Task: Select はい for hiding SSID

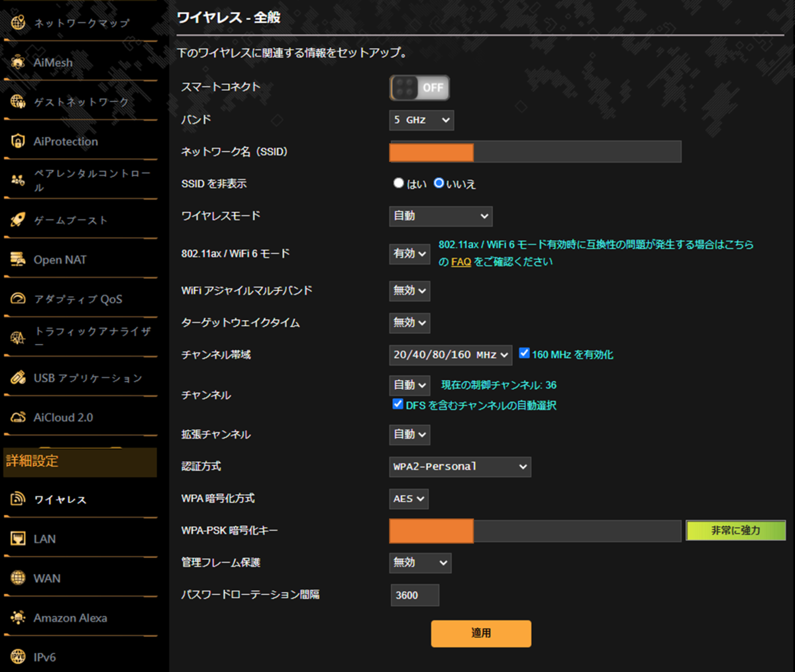Action: (x=398, y=183)
